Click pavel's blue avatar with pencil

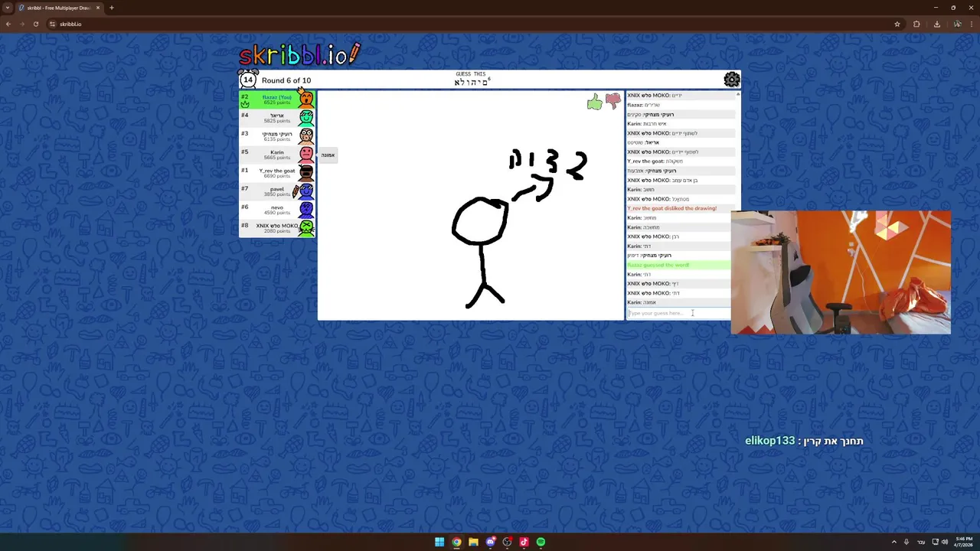[305, 191]
